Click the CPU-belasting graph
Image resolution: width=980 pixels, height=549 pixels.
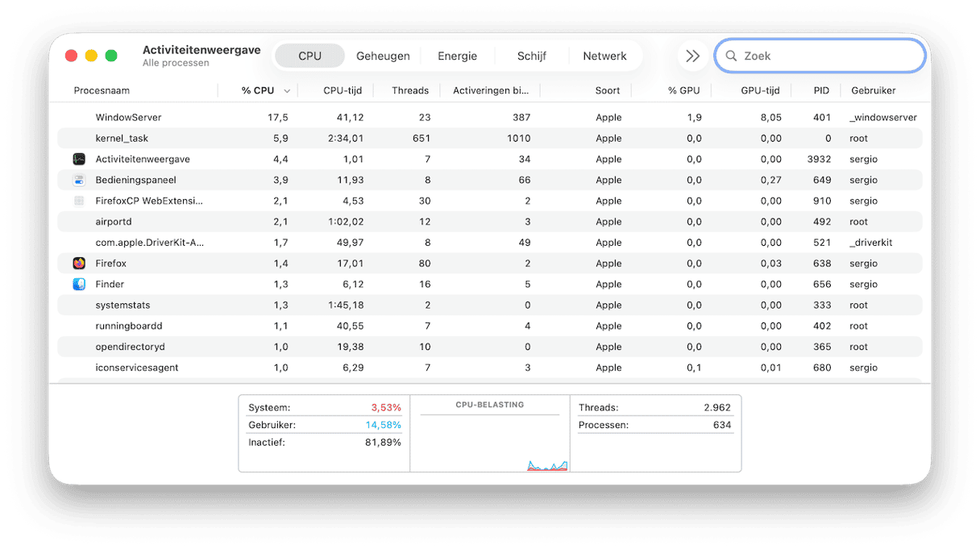(x=490, y=442)
